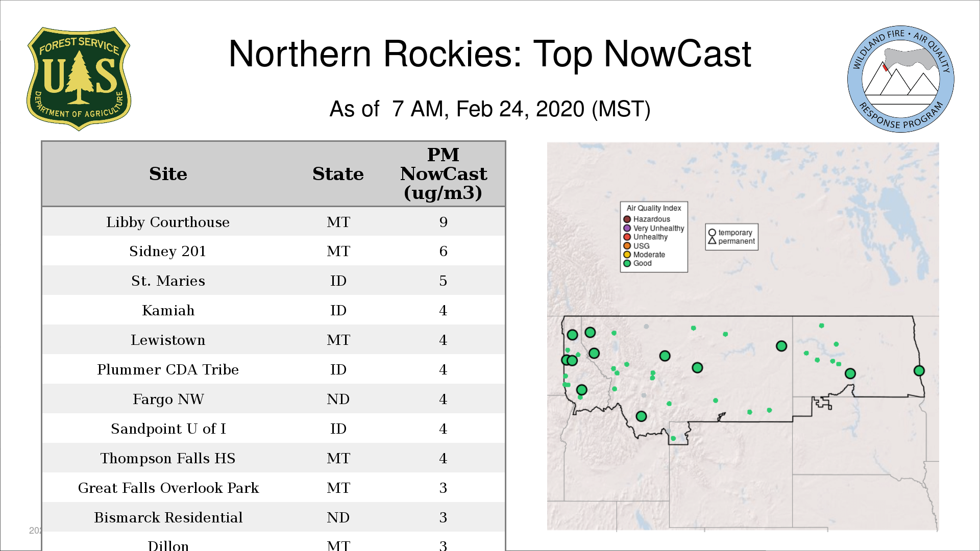
Task: Click the Moderate yellow legend circle
Action: pyautogui.click(x=627, y=255)
